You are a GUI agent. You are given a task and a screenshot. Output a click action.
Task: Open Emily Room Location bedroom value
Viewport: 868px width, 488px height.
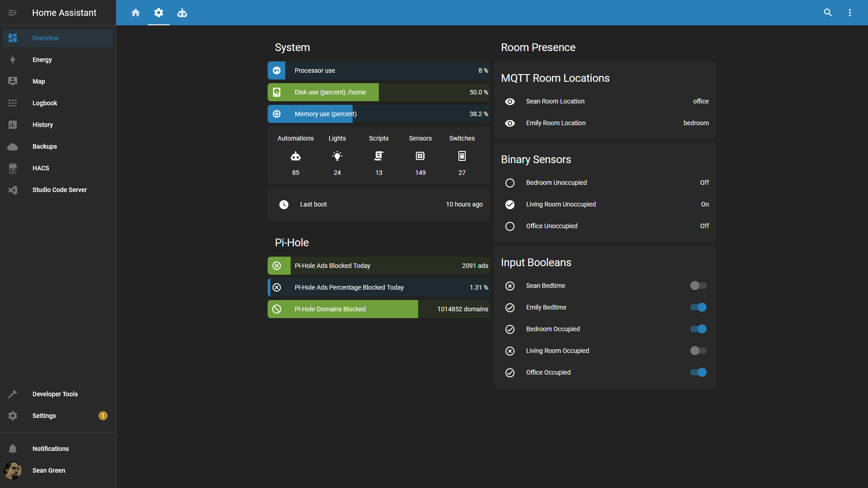coord(696,123)
